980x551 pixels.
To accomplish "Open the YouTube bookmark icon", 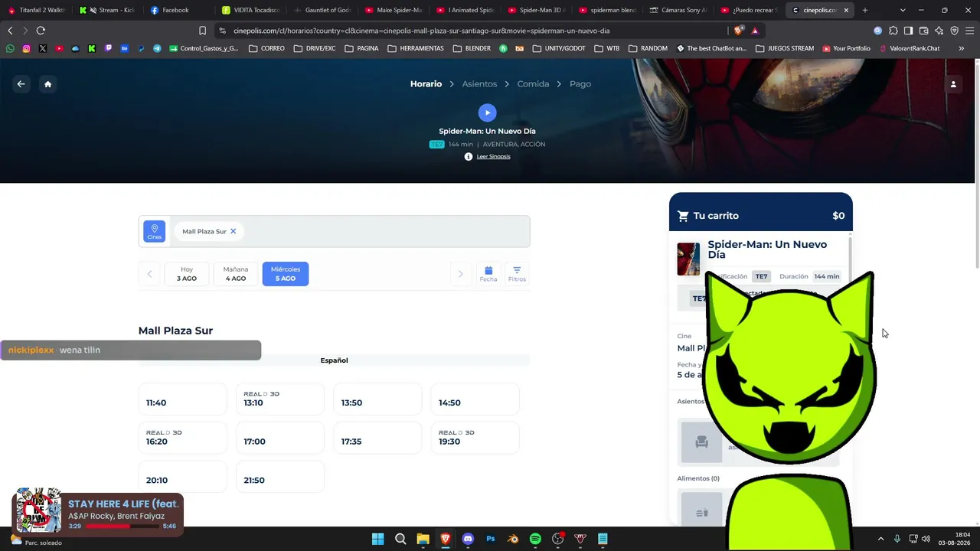I will pyautogui.click(x=59, y=48).
